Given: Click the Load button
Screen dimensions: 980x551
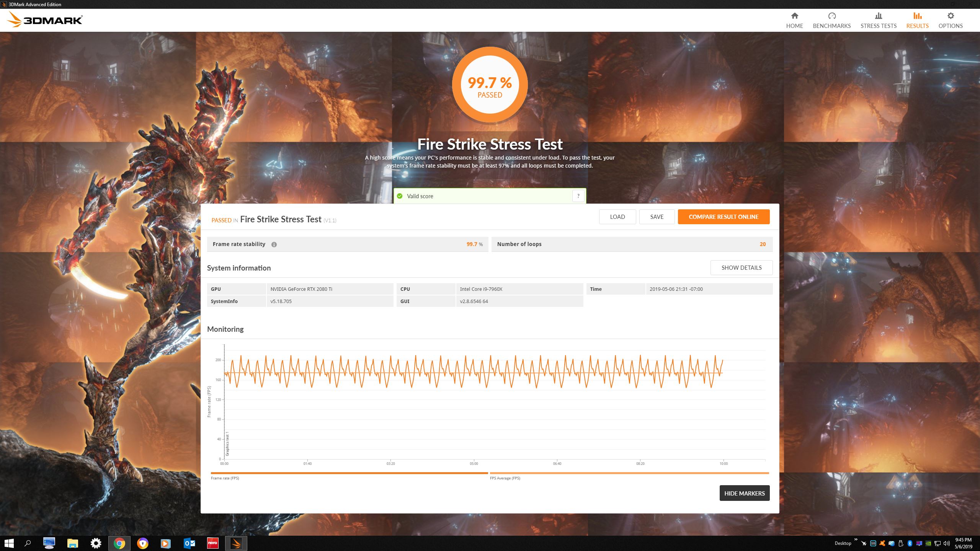Looking at the screenshot, I should [x=617, y=217].
